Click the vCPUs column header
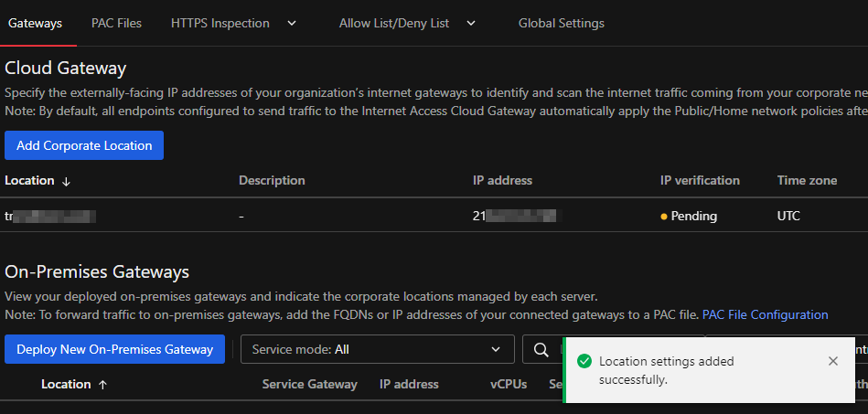868x414 pixels. (508, 384)
